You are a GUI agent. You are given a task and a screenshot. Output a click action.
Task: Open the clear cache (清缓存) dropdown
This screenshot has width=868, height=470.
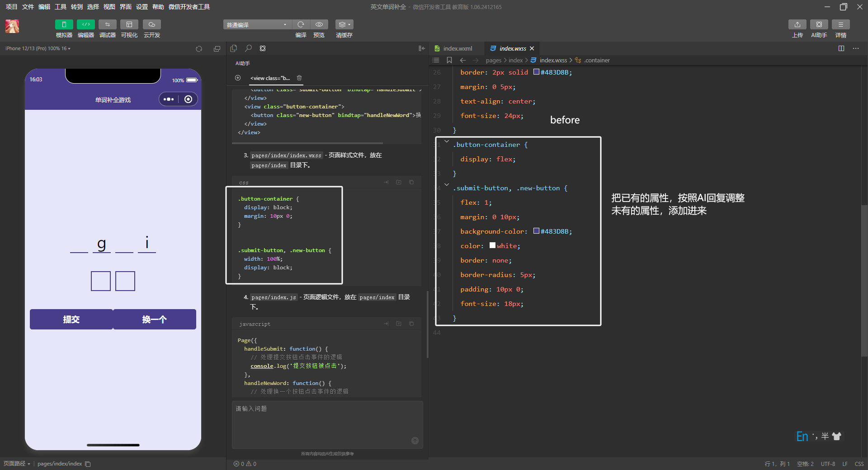pyautogui.click(x=344, y=24)
